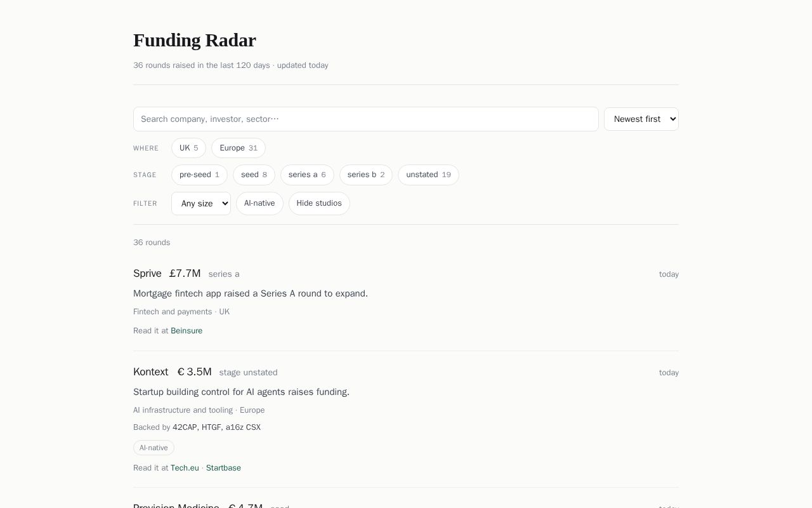Screen dimensions: 812x508
Task: Open the Tech.eu source link
Action: pyautogui.click(x=185, y=468)
